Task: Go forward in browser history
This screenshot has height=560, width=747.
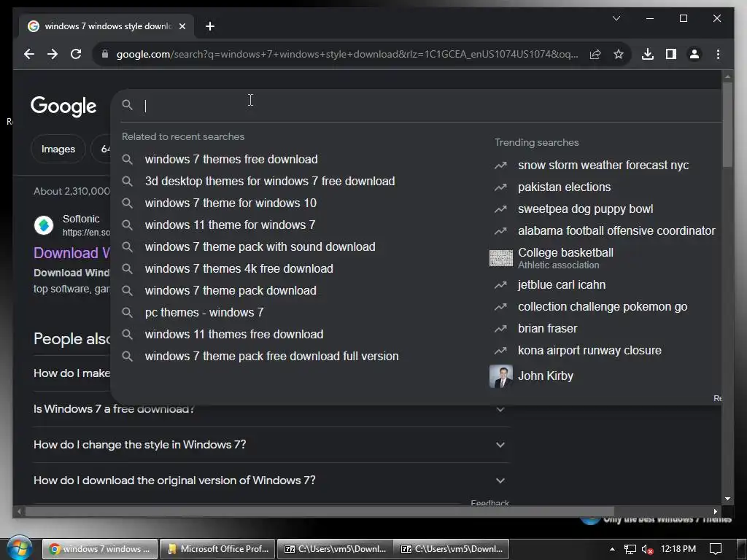Action: 53,54
